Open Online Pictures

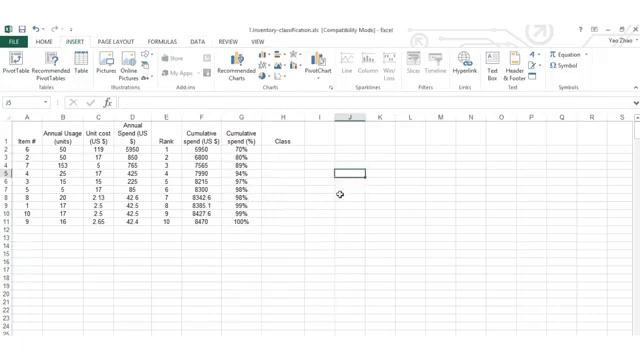click(129, 66)
